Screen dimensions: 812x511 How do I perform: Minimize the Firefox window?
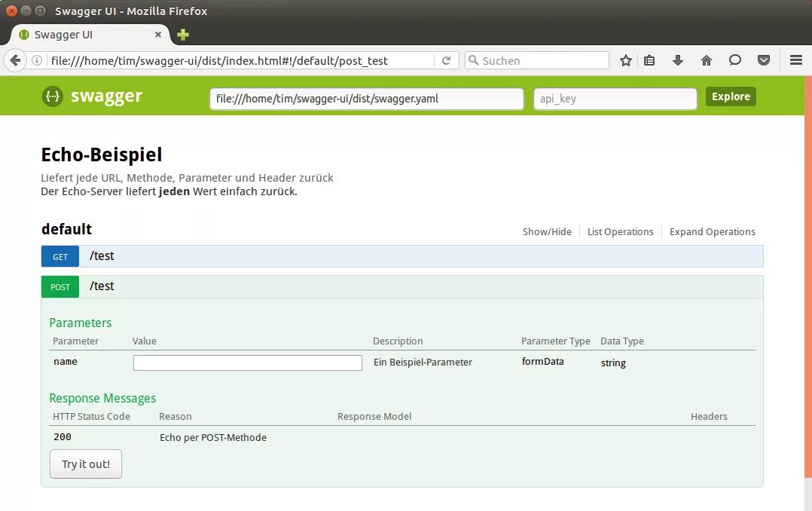(x=26, y=11)
